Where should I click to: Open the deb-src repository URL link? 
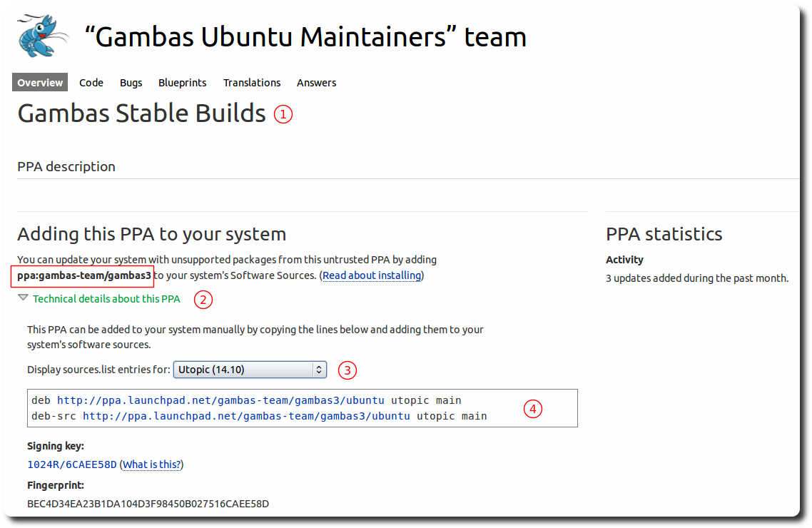click(246, 416)
